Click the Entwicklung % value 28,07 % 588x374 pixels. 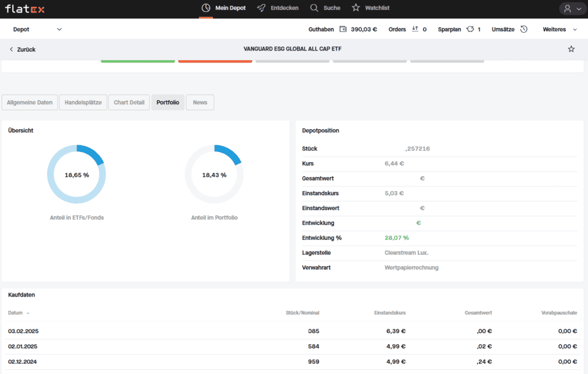(397, 238)
